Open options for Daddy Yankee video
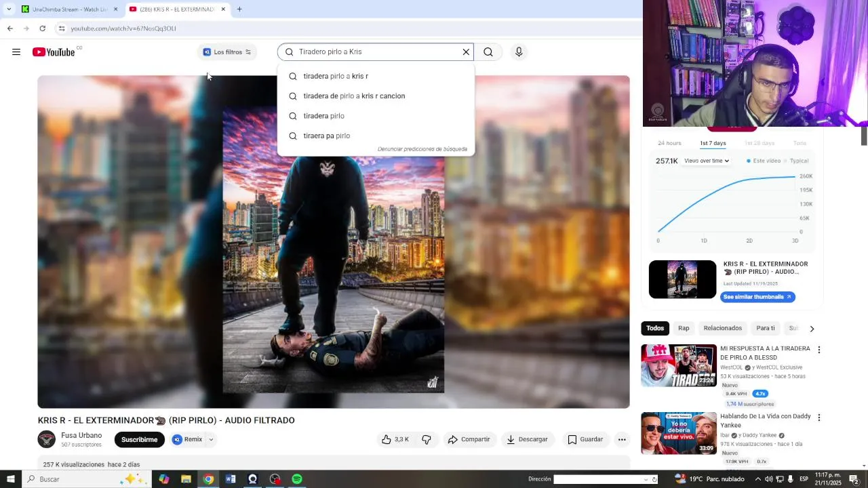Image resolution: width=868 pixels, height=488 pixels. 818,418
